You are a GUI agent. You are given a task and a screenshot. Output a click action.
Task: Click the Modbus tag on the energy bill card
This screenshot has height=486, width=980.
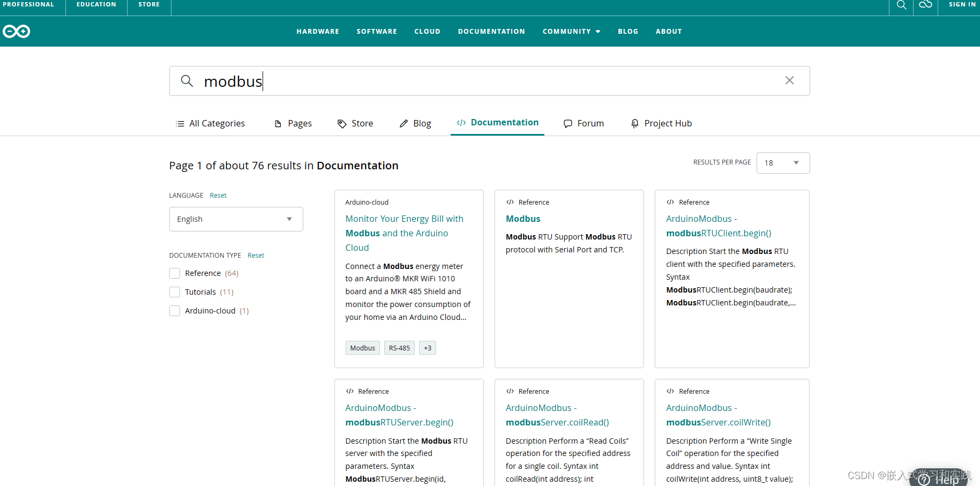point(363,348)
